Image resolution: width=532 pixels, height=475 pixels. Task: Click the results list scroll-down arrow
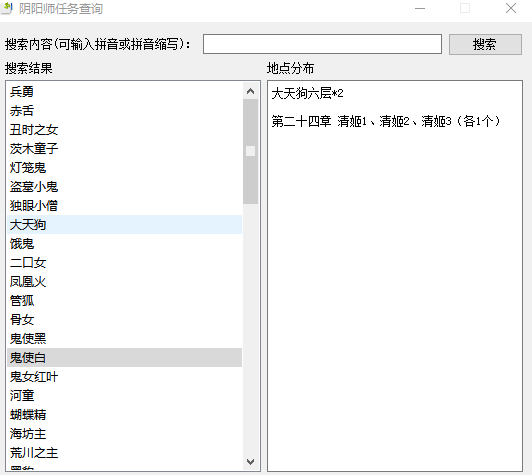coord(251,461)
